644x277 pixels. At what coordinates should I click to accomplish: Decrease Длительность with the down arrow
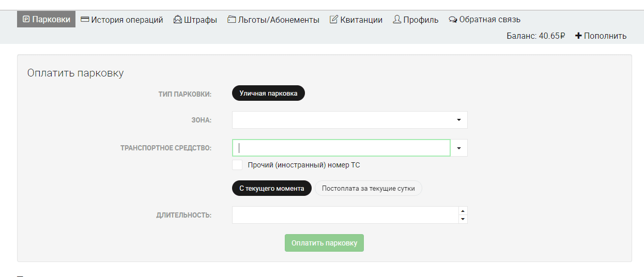(x=463, y=219)
